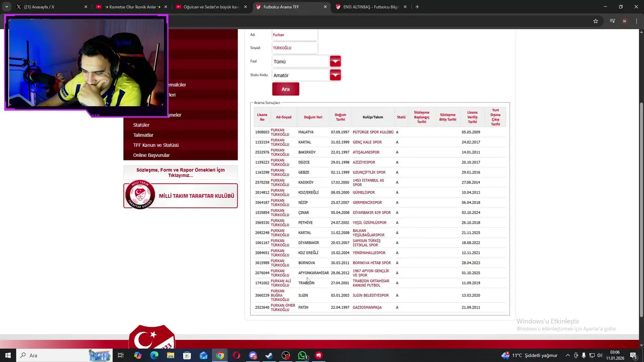Viewport: 644px width, 362px height.
Task: Open Online Başvurular menu item
Action: coord(151,155)
